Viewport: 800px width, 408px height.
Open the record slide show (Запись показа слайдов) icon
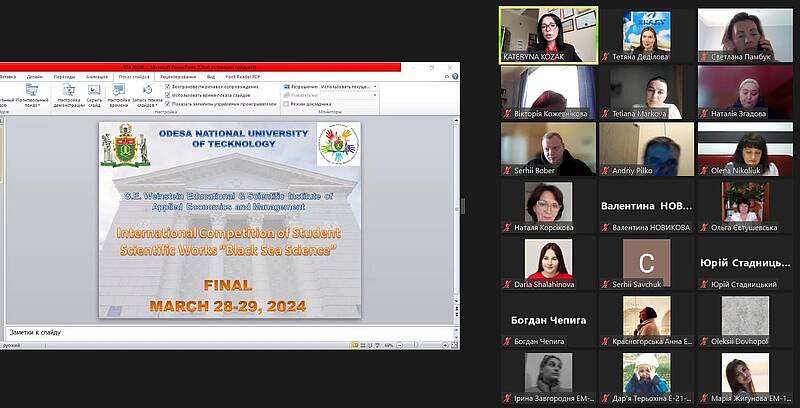click(x=147, y=90)
